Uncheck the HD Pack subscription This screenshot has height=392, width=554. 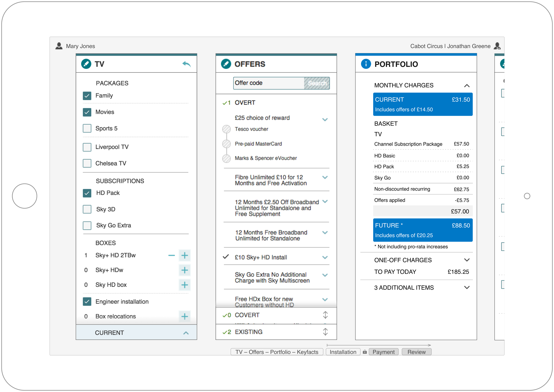pos(87,193)
